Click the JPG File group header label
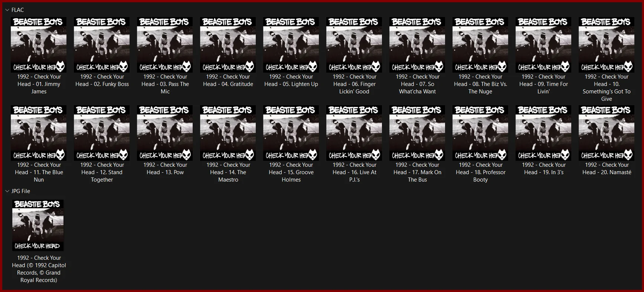This screenshot has height=292, width=644. coord(21,191)
